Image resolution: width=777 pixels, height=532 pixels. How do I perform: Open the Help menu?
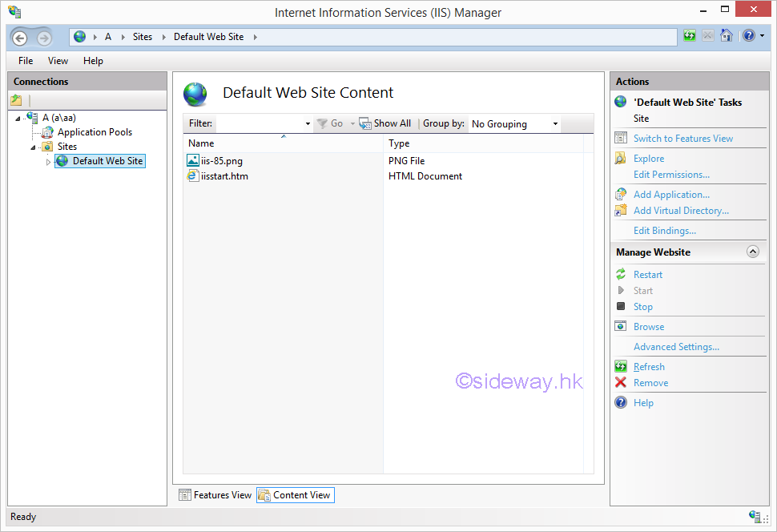93,60
